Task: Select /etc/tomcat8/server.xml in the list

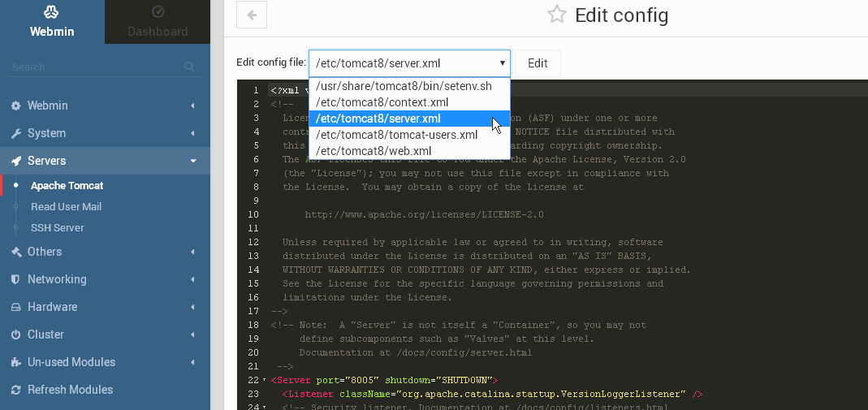Action: 410,119
